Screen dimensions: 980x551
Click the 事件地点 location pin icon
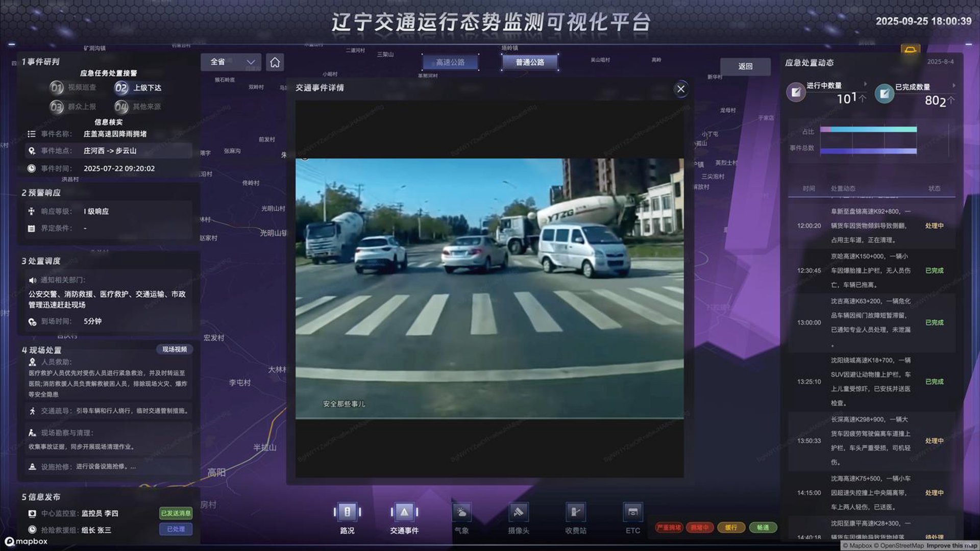(32, 151)
